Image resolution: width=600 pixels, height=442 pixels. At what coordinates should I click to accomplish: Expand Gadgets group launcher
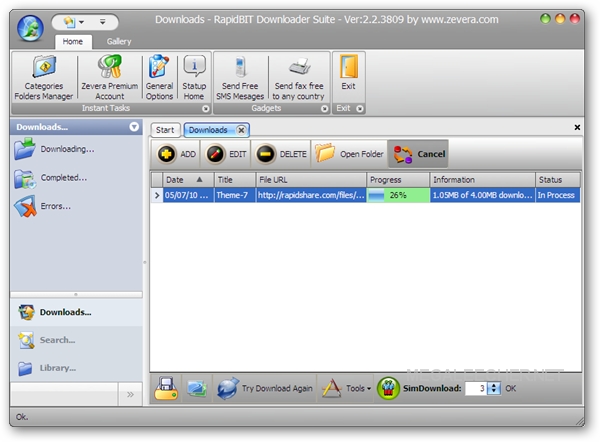click(324, 109)
